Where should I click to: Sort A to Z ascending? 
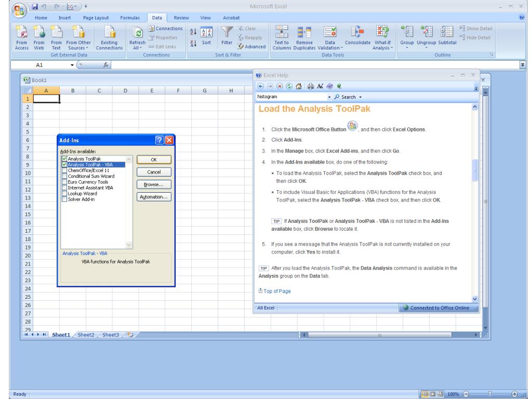(193, 32)
